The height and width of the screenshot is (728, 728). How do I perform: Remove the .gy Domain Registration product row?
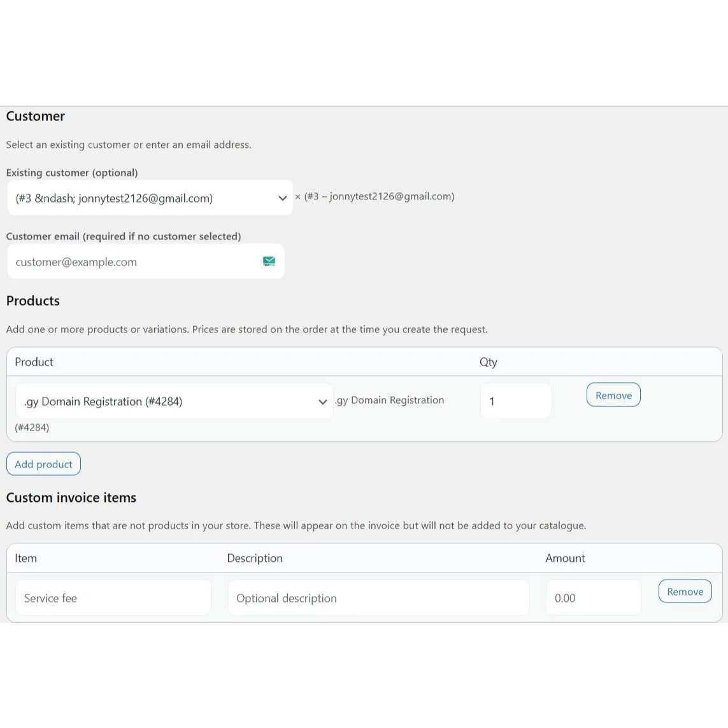click(x=613, y=395)
